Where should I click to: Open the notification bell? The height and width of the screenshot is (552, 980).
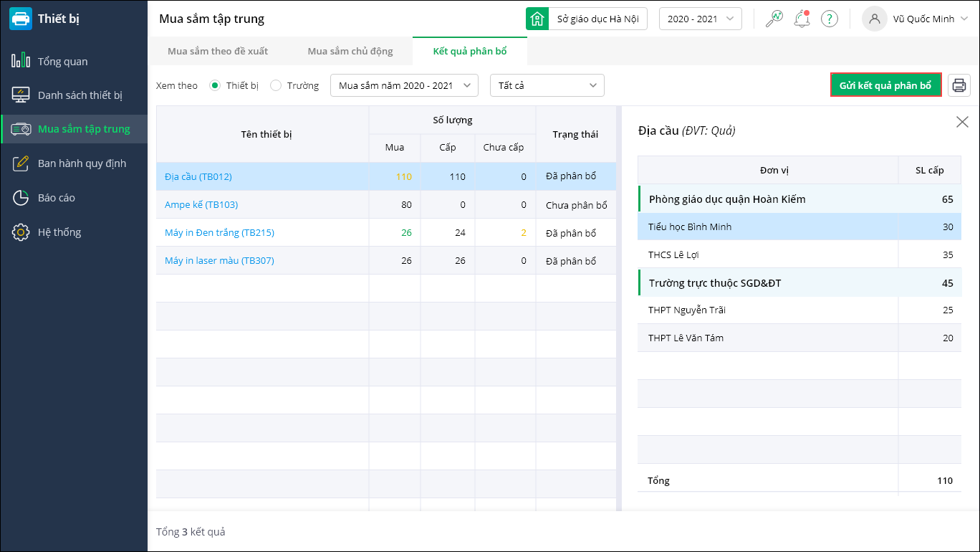(x=801, y=19)
